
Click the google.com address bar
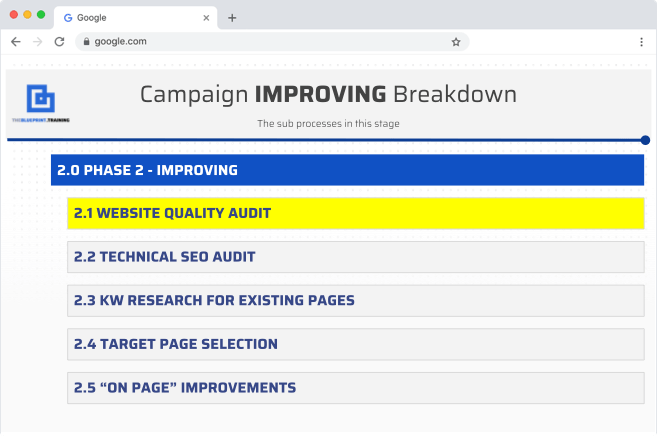(270, 42)
